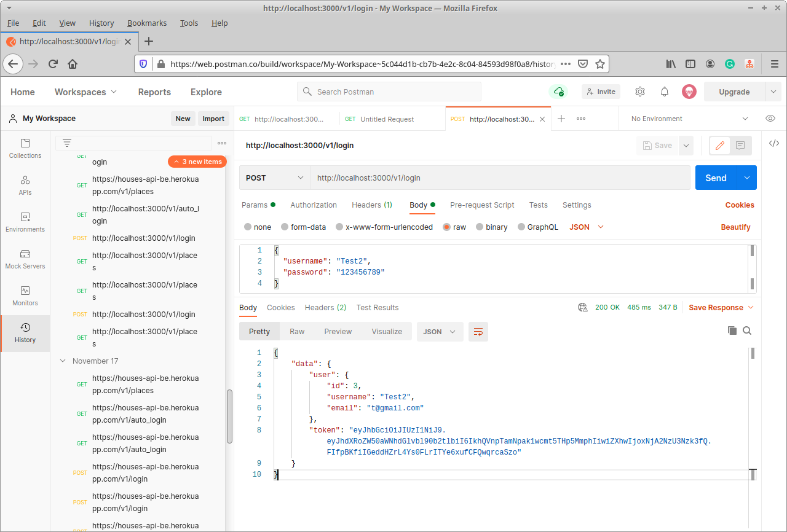Open tab options ellipsis menu
Image resolution: width=787 pixels, height=532 pixels.
(x=581, y=119)
